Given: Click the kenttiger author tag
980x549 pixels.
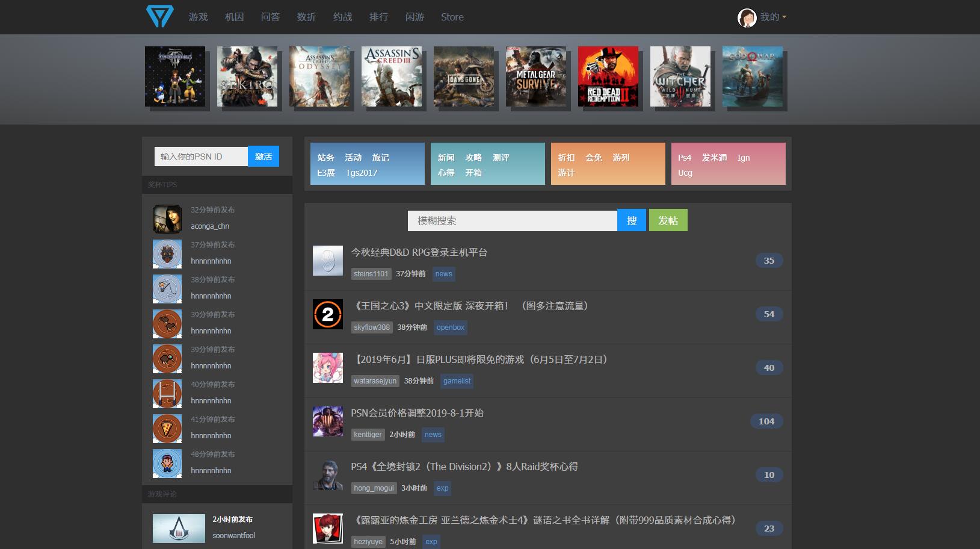Looking at the screenshot, I should click(368, 435).
